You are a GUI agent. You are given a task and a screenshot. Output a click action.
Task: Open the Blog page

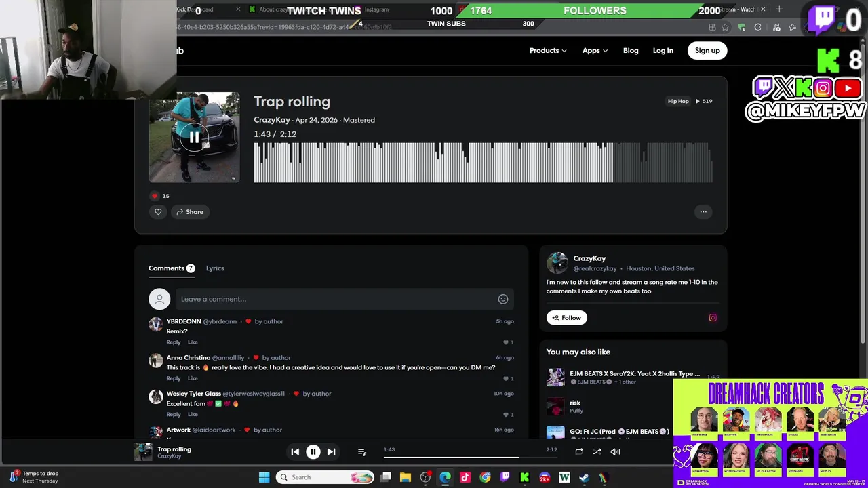coord(631,51)
